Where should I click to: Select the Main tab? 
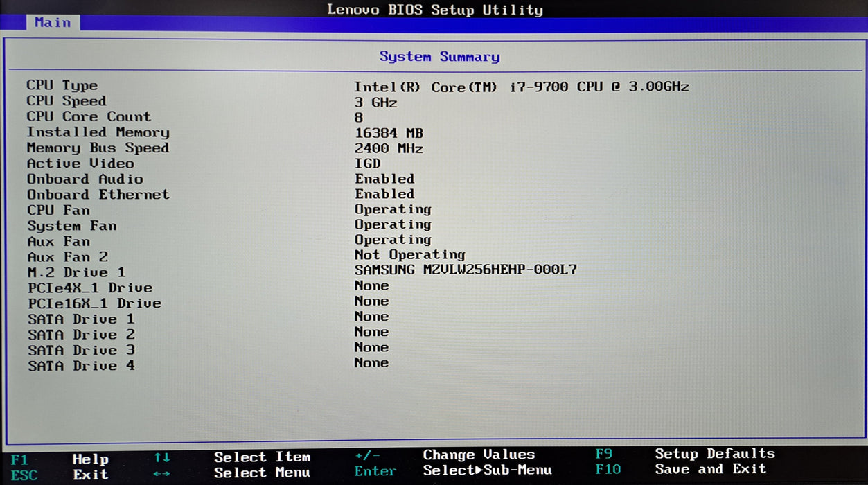coord(53,23)
